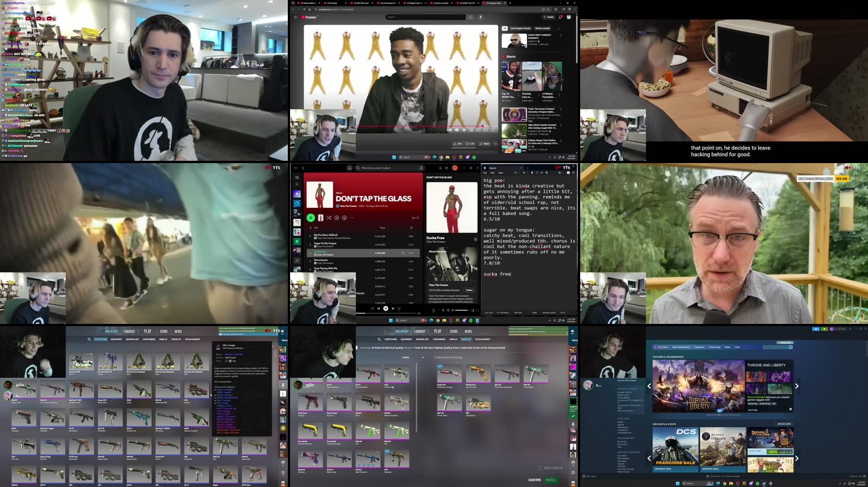Toggle shuffle beside Spotify's green album button

(329, 218)
